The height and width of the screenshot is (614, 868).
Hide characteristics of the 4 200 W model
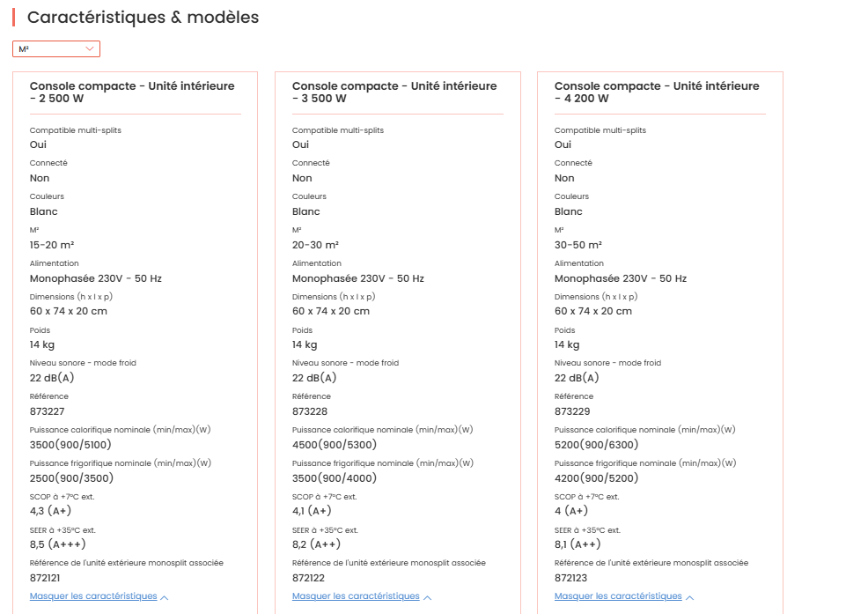click(618, 596)
